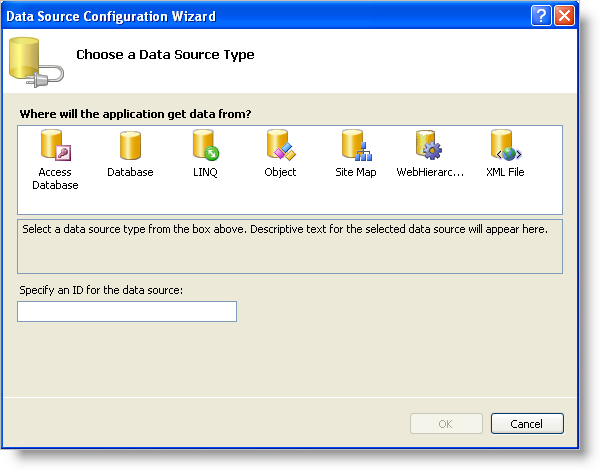Image resolution: width=600 pixels, height=470 pixels.
Task: Click the "Choose a Data Source Type" heading
Action: point(165,55)
